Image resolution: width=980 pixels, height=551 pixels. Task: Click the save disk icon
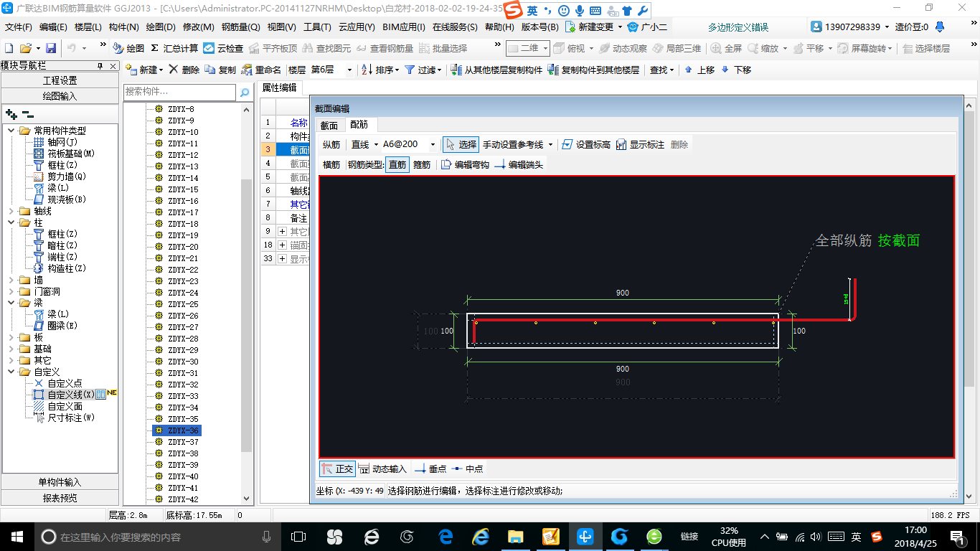click(51, 48)
